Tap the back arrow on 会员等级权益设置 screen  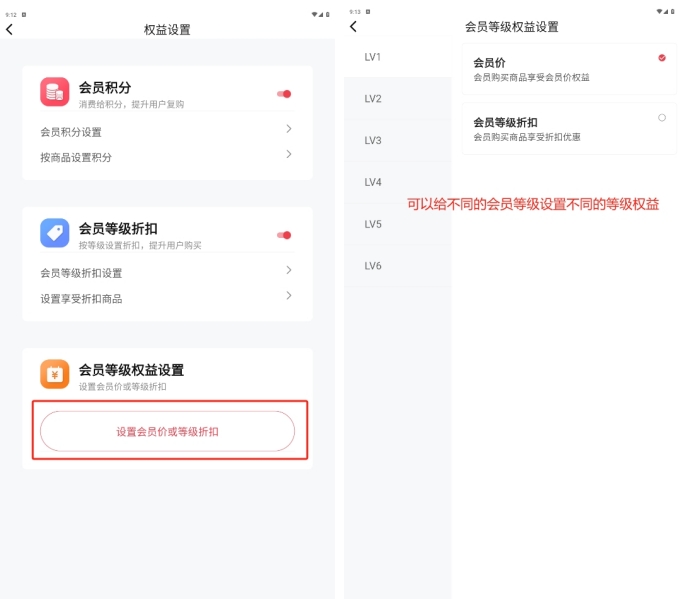coord(353,27)
